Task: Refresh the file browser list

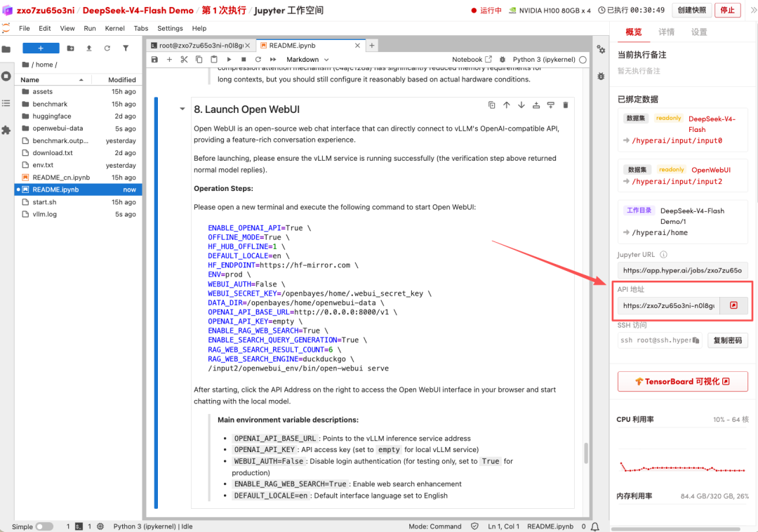Action: [107, 48]
